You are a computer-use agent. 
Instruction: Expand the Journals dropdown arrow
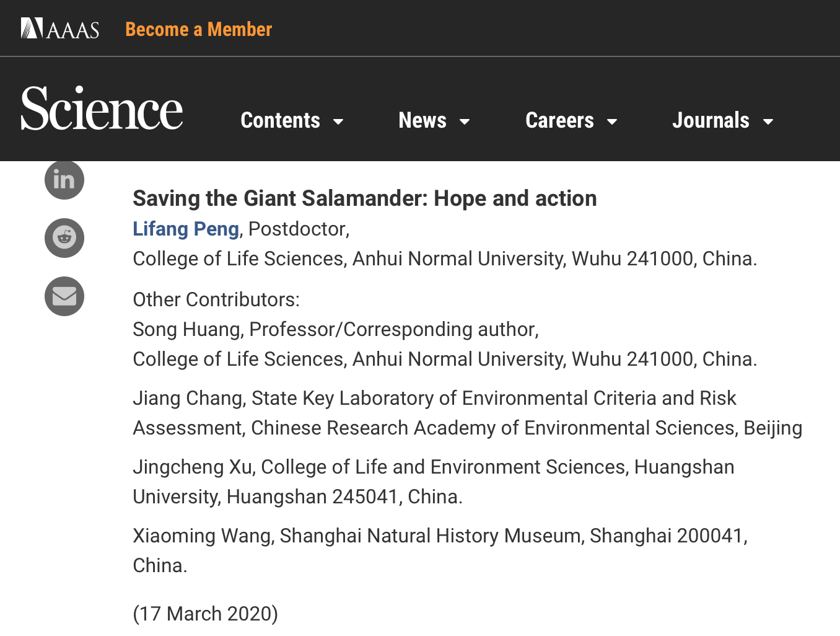coord(768,121)
